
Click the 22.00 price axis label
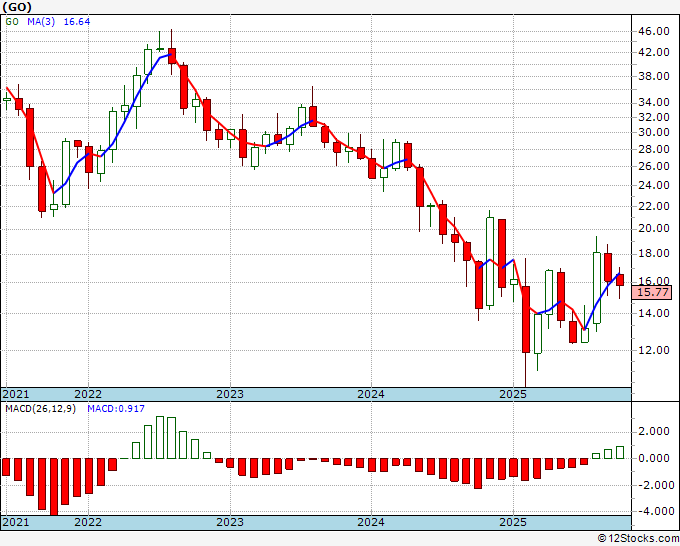click(654, 206)
